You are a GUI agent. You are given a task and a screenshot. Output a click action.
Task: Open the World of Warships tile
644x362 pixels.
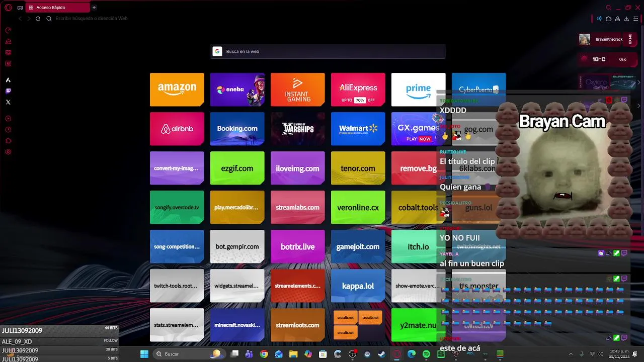click(298, 129)
